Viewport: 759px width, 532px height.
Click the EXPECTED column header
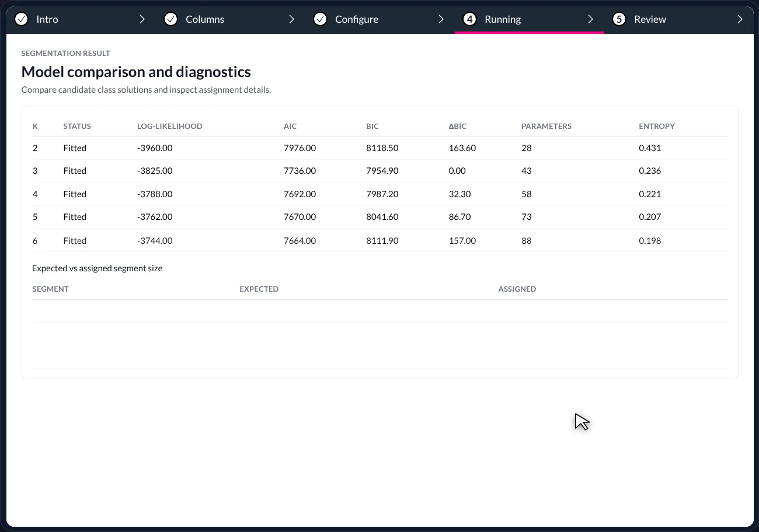pyautogui.click(x=259, y=289)
